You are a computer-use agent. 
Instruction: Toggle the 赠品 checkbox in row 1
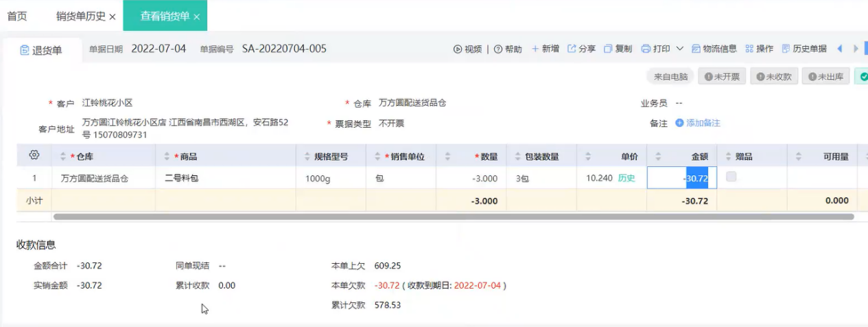731,177
